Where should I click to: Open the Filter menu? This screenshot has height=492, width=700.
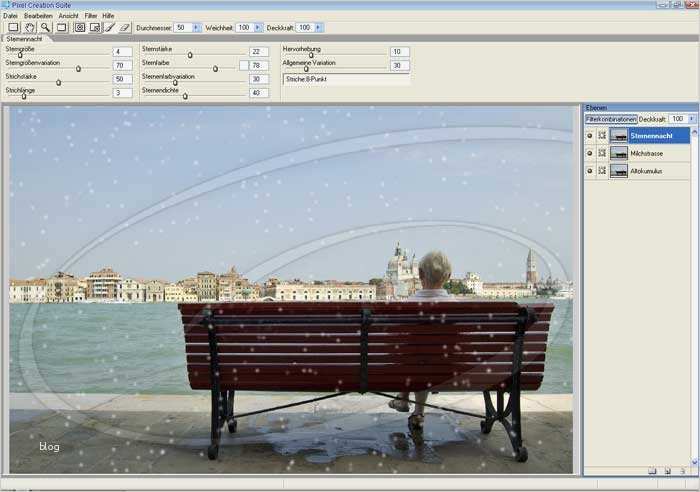(91, 16)
